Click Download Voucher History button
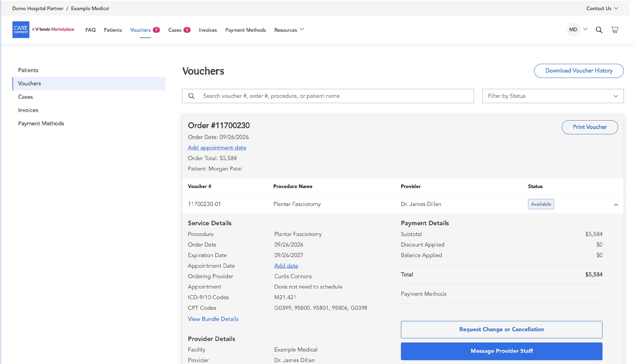This screenshot has height=364, width=634. pyautogui.click(x=579, y=71)
